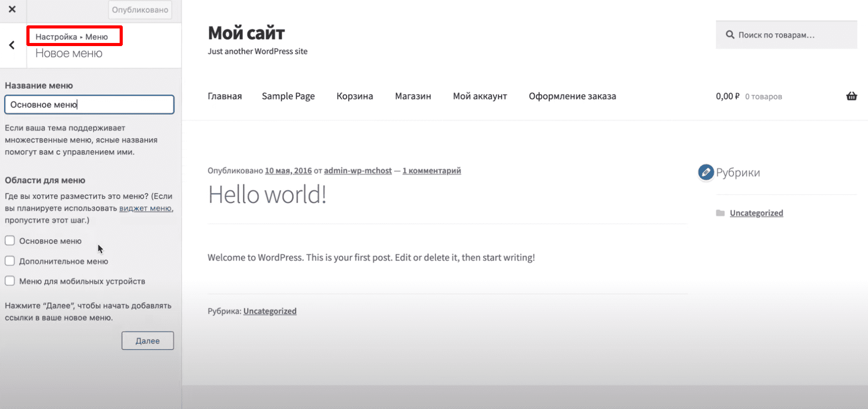
Task: Check the Основное меню location checkbox
Action: pos(10,241)
